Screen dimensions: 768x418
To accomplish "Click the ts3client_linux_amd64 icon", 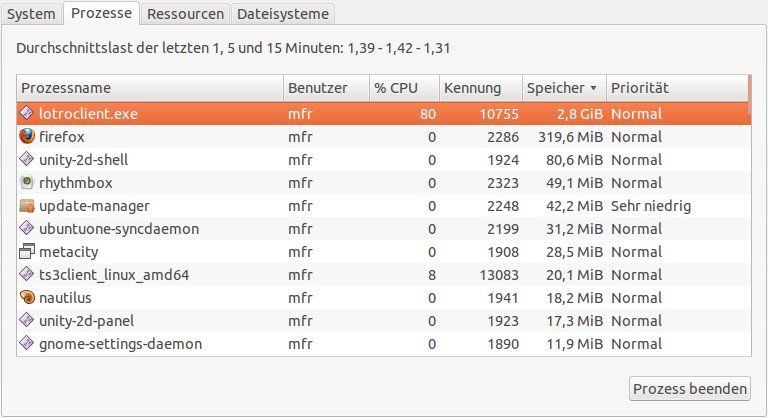I will coord(26,274).
